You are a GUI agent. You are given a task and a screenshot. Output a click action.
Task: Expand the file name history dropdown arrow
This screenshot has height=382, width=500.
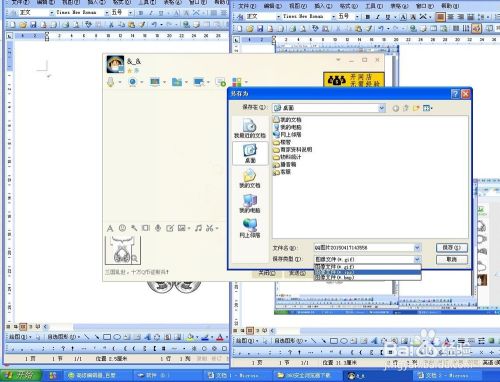(x=417, y=248)
